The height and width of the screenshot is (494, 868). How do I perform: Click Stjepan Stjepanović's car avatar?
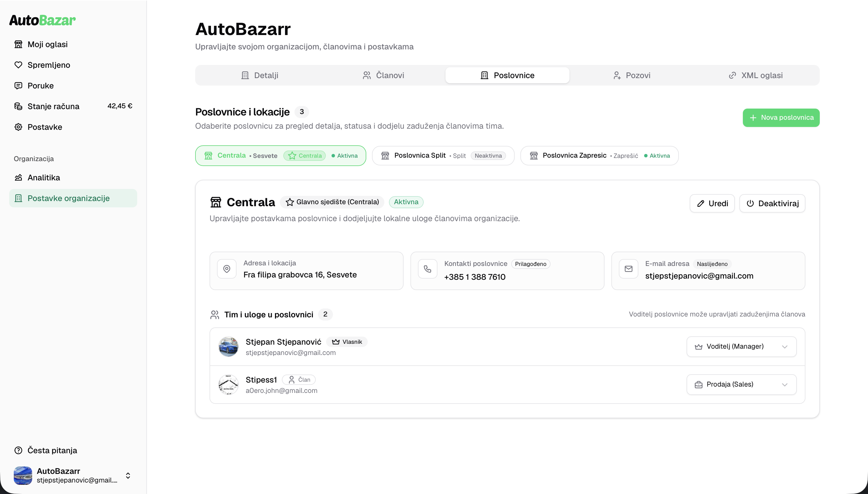click(228, 347)
